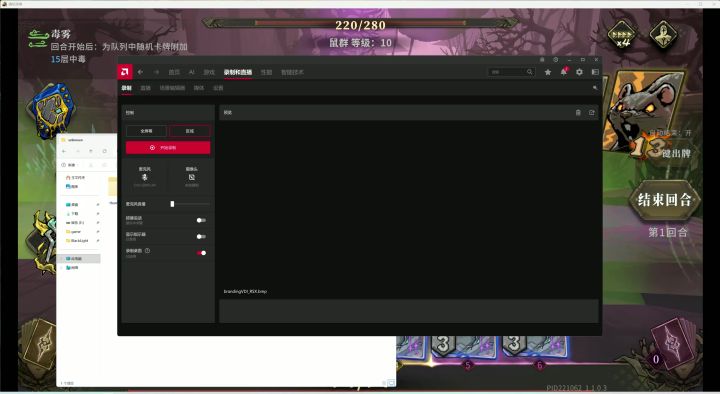Image resolution: width=720 pixels, height=394 pixels.
Task: Open the BlackLight folder in Explorer sidebar
Action: [x=77, y=241]
